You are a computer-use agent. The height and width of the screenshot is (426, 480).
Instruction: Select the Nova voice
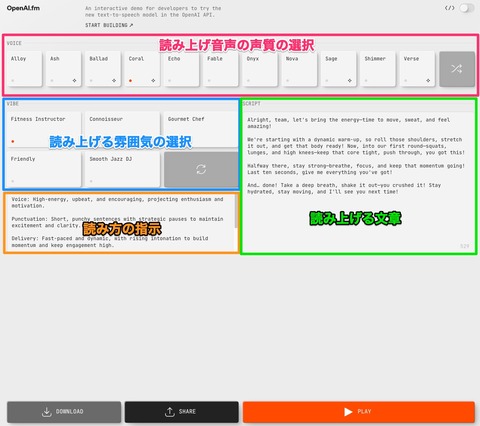coord(299,69)
